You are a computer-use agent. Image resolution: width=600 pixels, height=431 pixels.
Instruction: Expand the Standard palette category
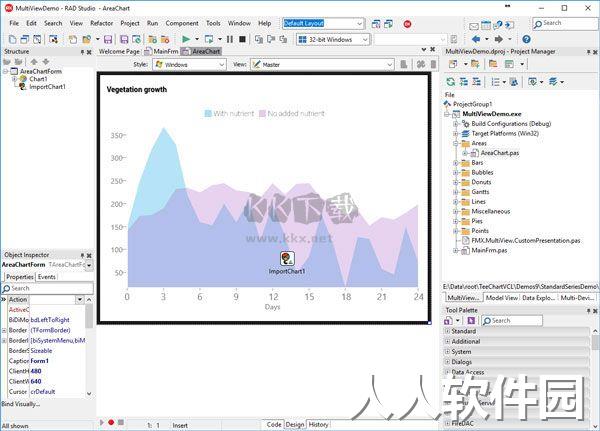pos(447,331)
